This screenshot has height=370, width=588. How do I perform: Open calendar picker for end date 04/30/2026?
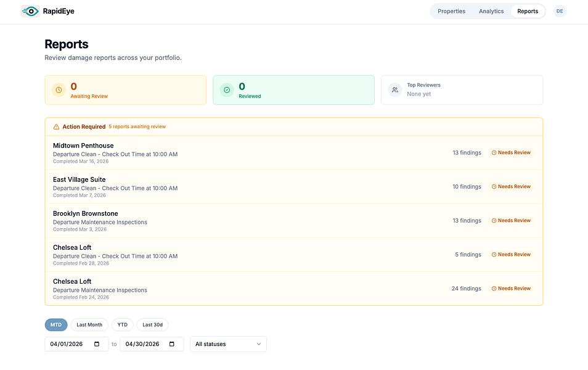tap(172, 344)
